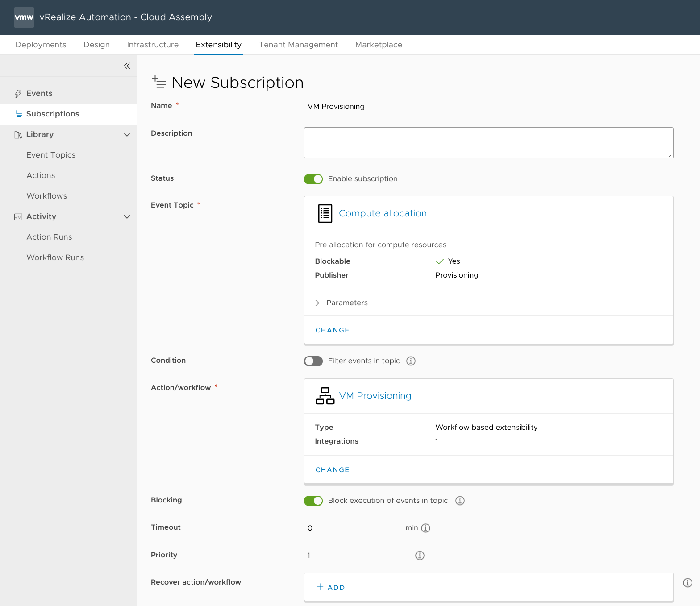Click CHANGE under VM Provisioning workflow
700x606 pixels.
(333, 470)
